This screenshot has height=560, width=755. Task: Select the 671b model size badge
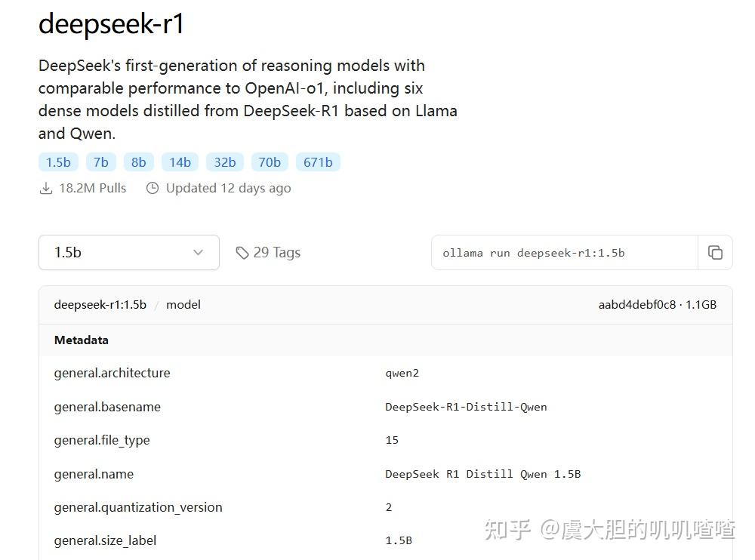(318, 162)
